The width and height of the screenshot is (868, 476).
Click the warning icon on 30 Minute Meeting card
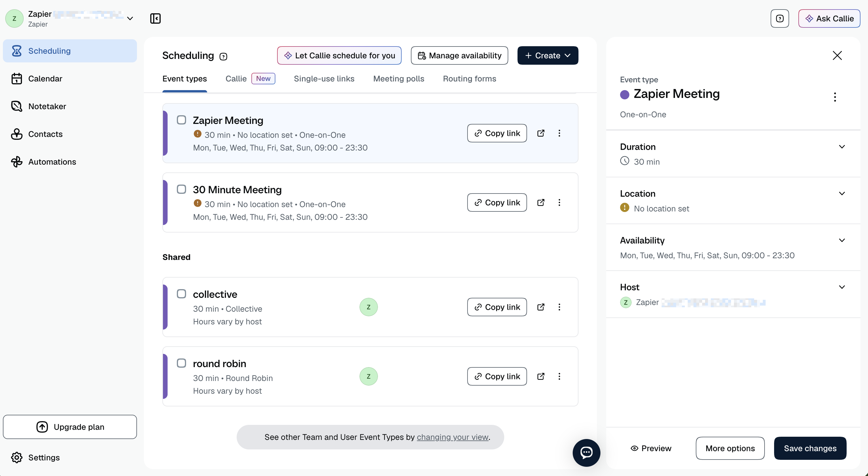[x=197, y=203]
